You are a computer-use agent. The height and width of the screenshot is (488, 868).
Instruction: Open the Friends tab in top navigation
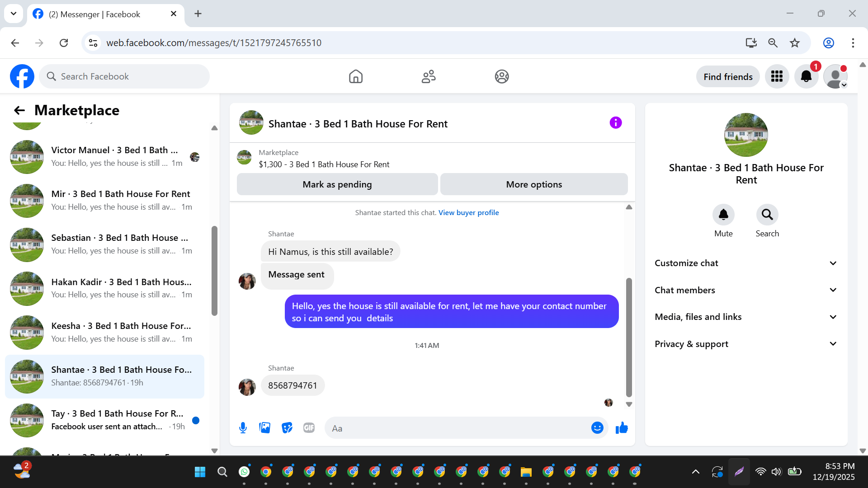429,76
